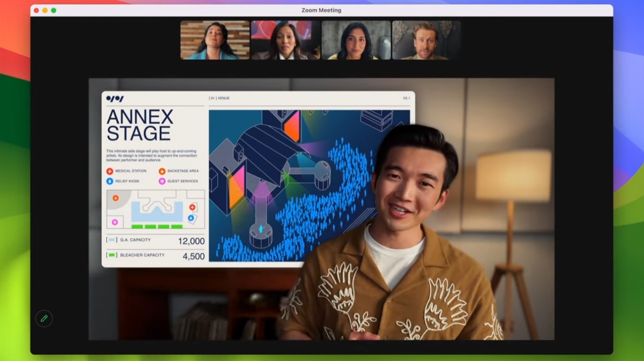Viewport: 644px width, 361px height.
Task: Close the Zoom Meeting window with red button
Action: [36, 10]
